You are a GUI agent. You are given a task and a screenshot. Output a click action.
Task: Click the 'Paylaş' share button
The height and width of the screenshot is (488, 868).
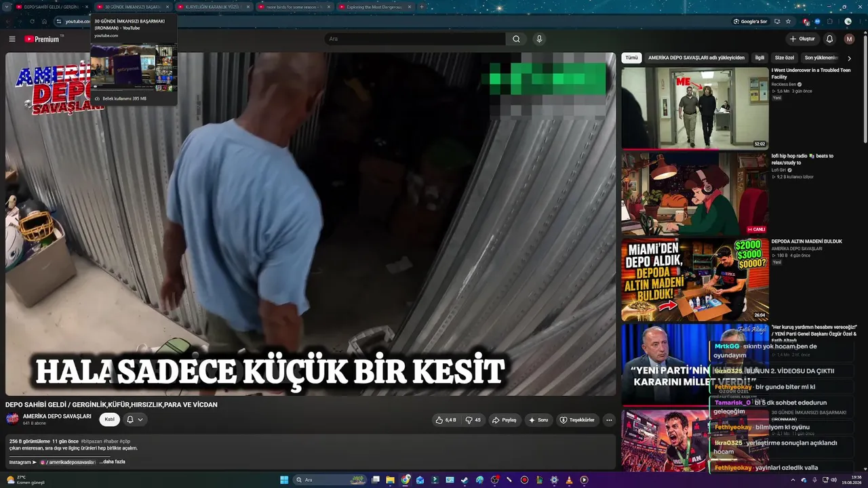click(504, 420)
